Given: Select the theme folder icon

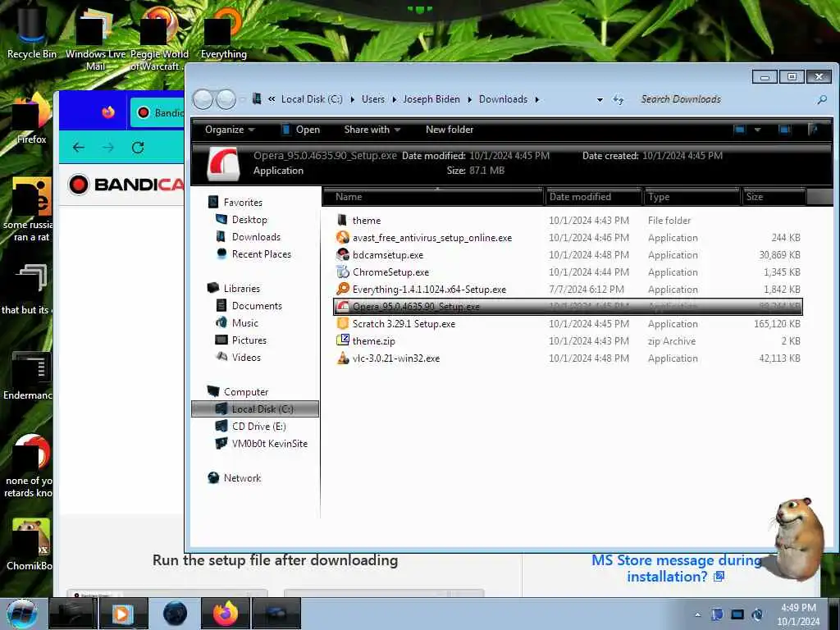Looking at the screenshot, I should pyautogui.click(x=343, y=220).
